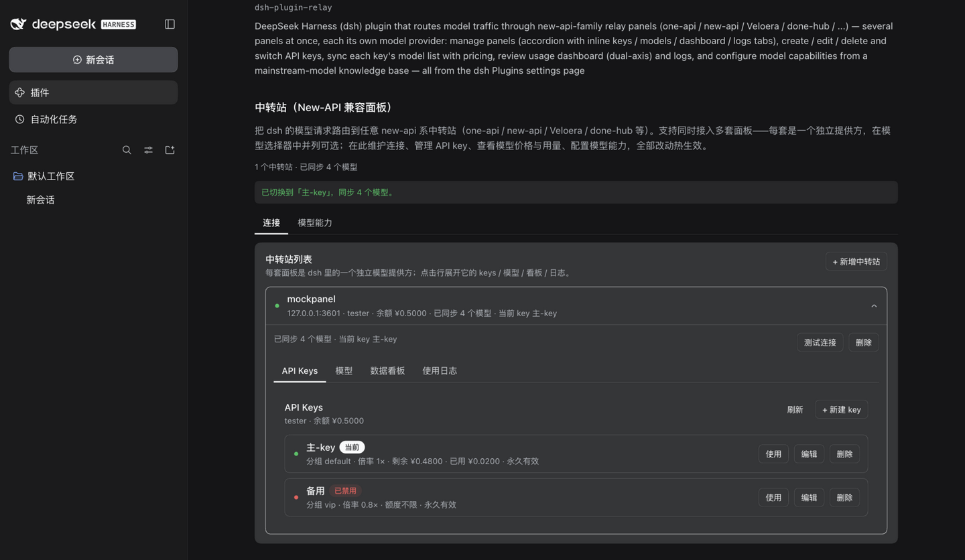Select the API Keys tab

300,370
